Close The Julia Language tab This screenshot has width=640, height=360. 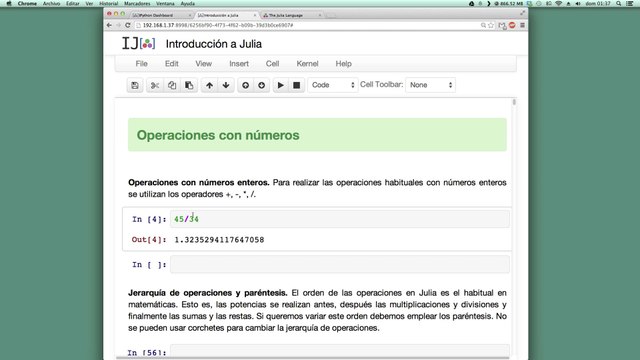[320, 15]
